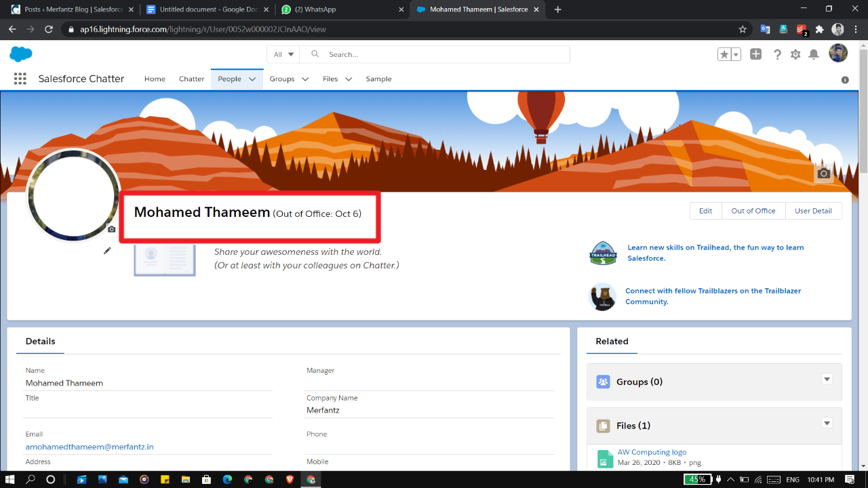Reload the page in Chrome
This screenshot has height=488, width=868.
(49, 29)
